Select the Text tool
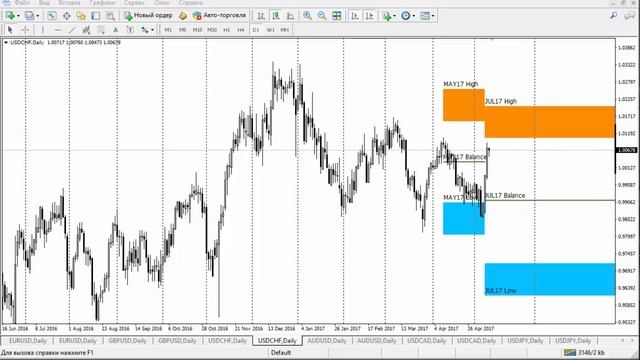The width and height of the screenshot is (640, 360). [116, 30]
